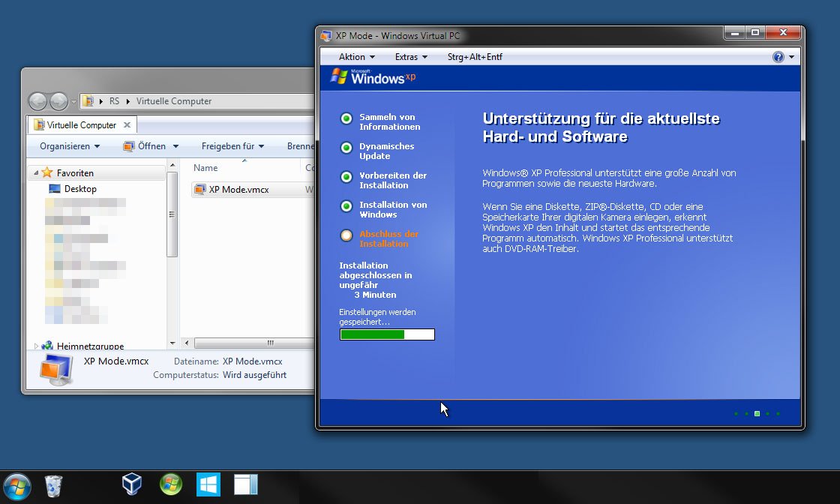The width and height of the screenshot is (840, 504).
Task: Expand the Aktion menu
Action: 357,57
